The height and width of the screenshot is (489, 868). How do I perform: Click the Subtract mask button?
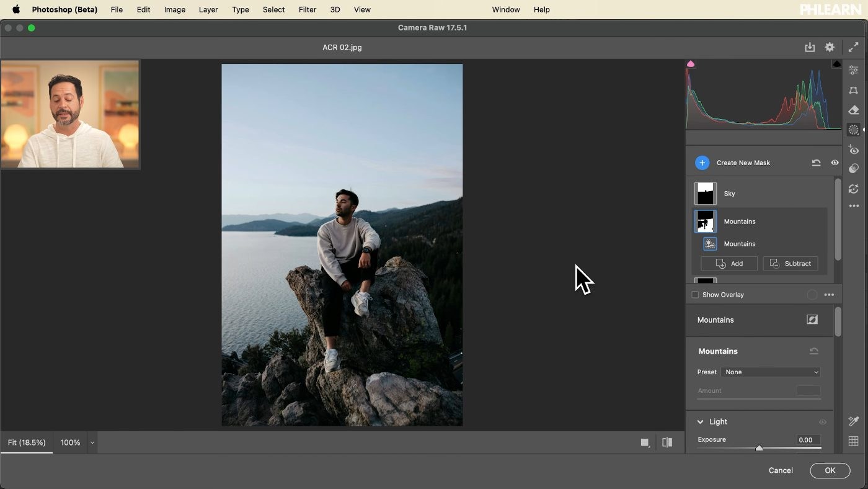pyautogui.click(x=790, y=264)
